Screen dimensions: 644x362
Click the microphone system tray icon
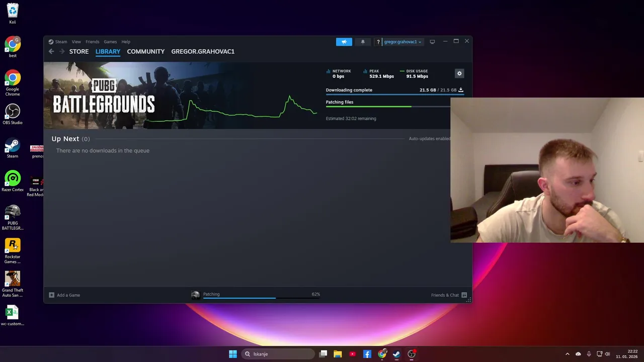[589, 354]
